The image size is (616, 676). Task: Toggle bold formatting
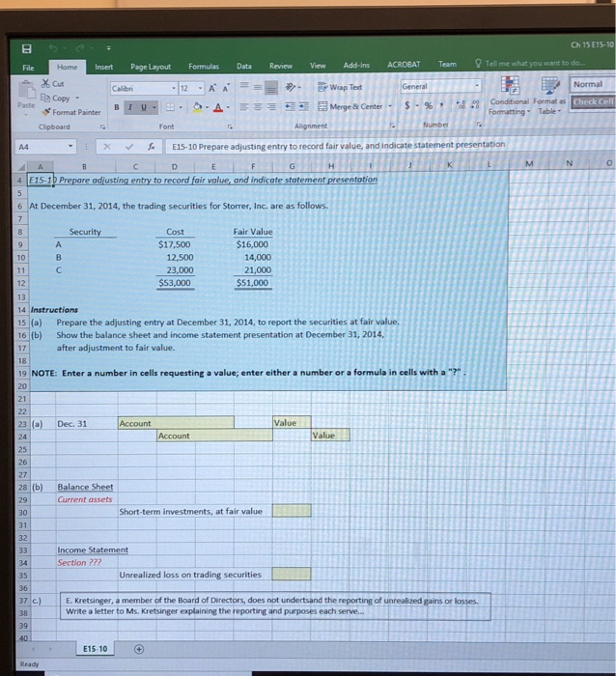pyautogui.click(x=117, y=107)
